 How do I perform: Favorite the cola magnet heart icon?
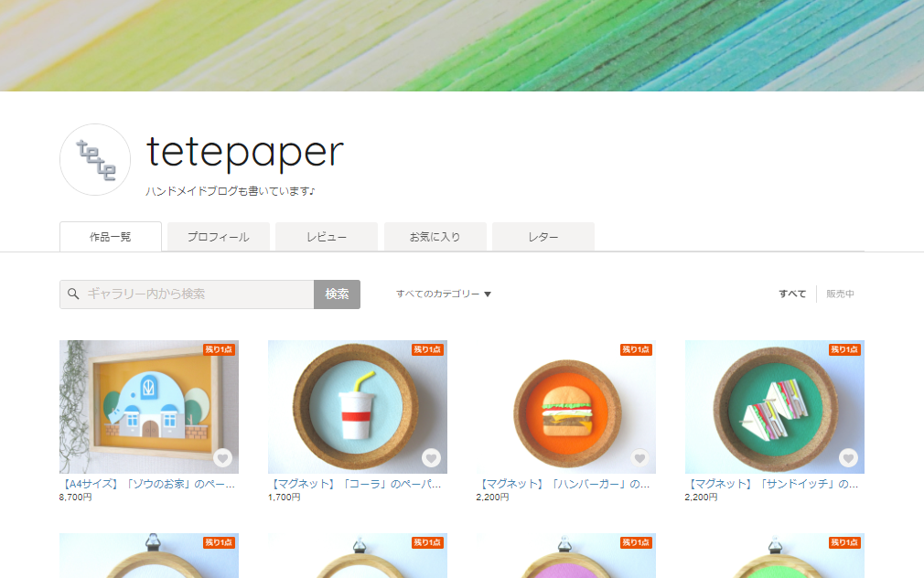[432, 458]
